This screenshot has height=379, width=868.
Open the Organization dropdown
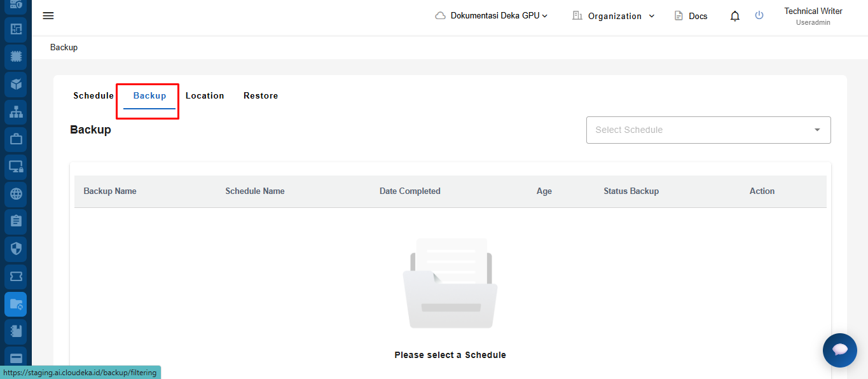(614, 16)
